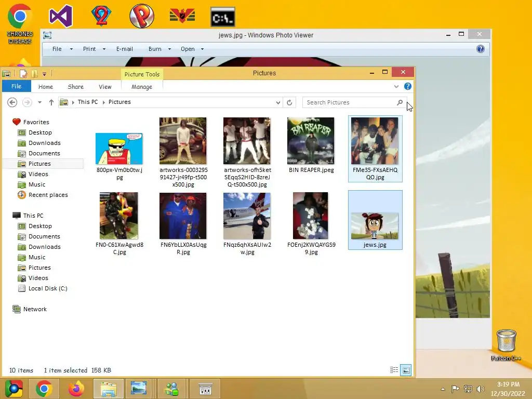Click the search magnifier icon
This screenshot has height=399, width=532.
(400, 102)
